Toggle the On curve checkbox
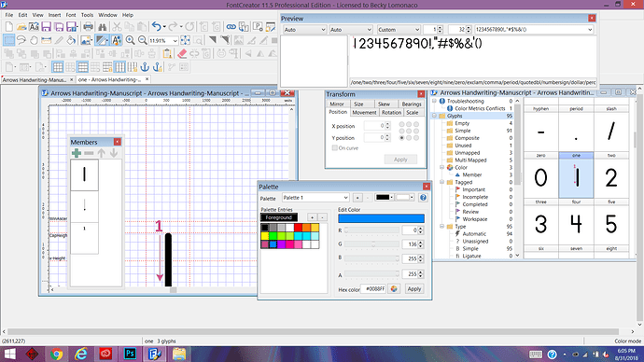The image size is (644, 362). (x=335, y=147)
